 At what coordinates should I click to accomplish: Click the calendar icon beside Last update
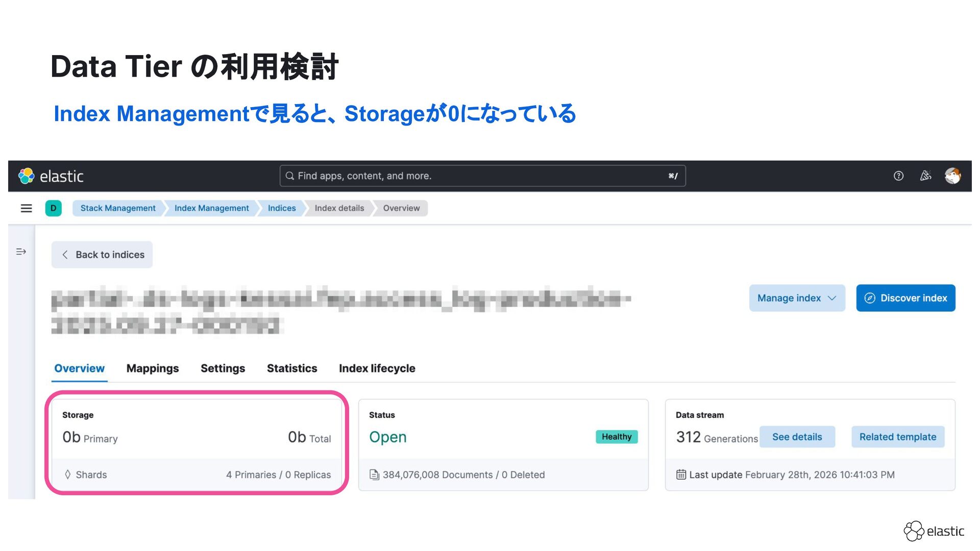click(681, 474)
